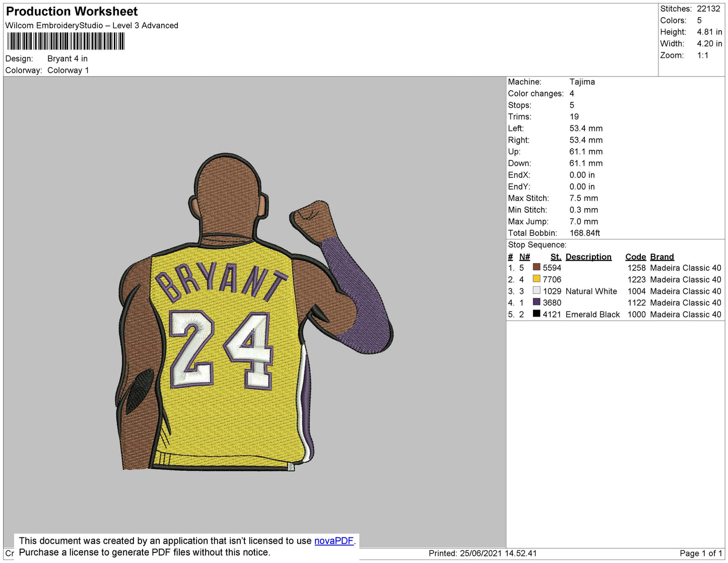Click the stitches count 22132
The width and height of the screenshot is (728, 563).
coord(708,9)
